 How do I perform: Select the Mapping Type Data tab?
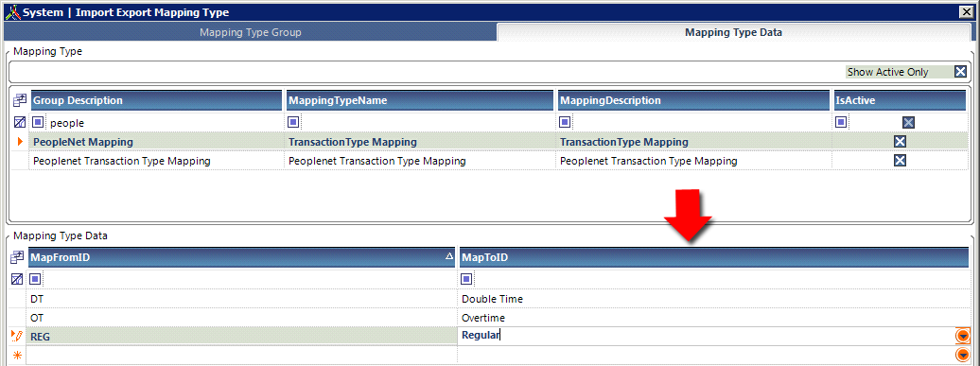[733, 32]
